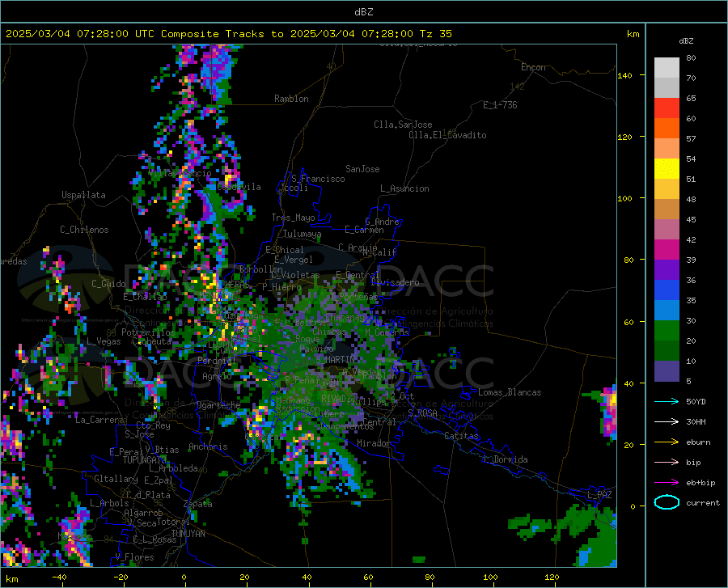Click the Composite Tracks timestamp header text

[228, 34]
